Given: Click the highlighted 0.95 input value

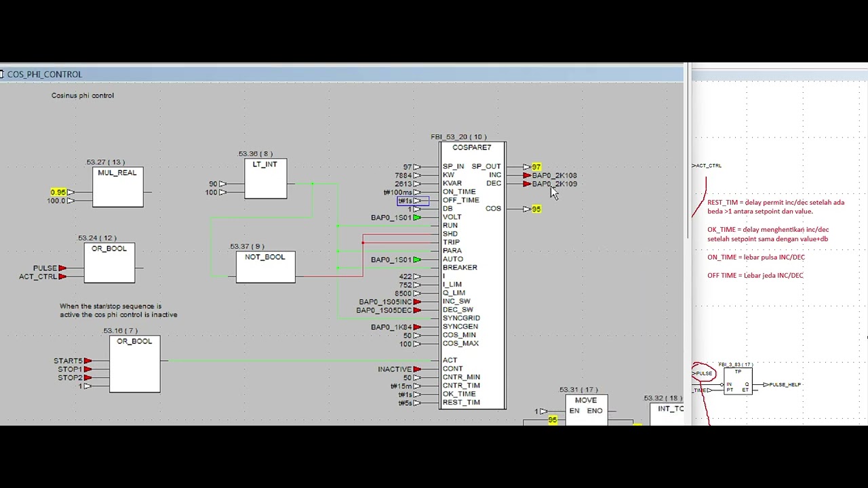Looking at the screenshot, I should point(58,192).
